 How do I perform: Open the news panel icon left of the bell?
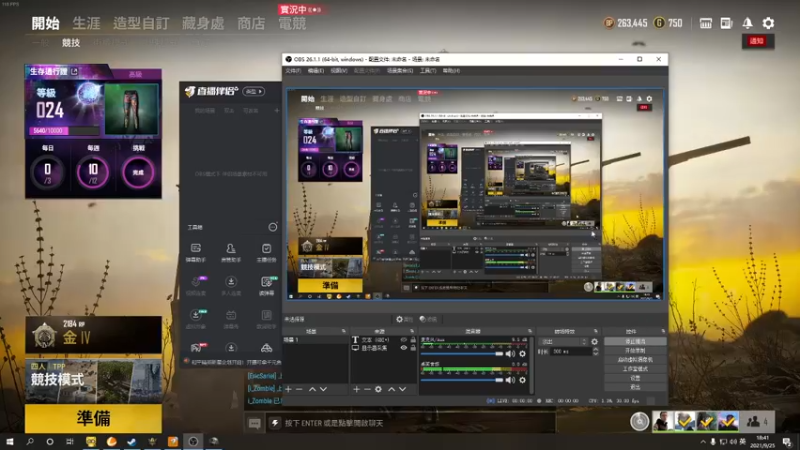[x=726, y=23]
